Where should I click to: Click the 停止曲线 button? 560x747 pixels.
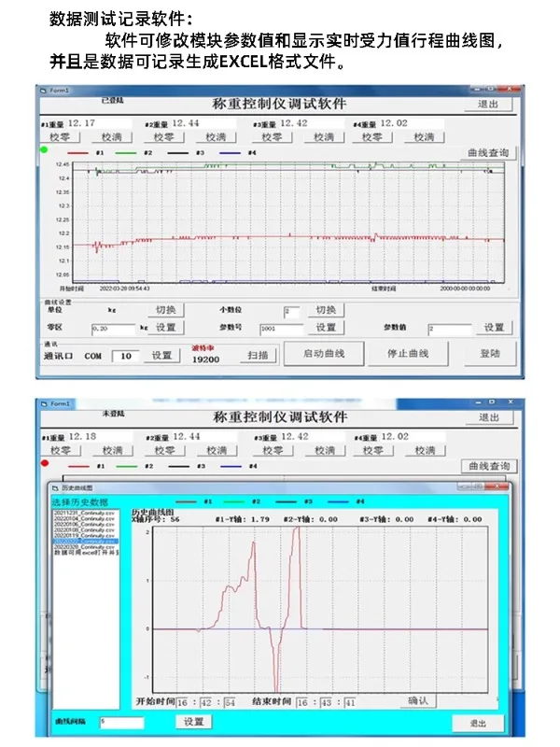pyautogui.click(x=408, y=354)
